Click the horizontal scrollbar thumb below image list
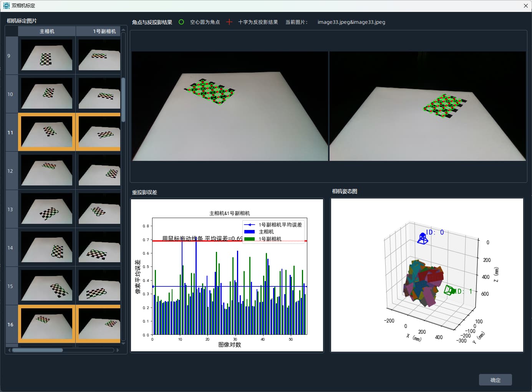532x392 pixels. pyautogui.click(x=37, y=350)
